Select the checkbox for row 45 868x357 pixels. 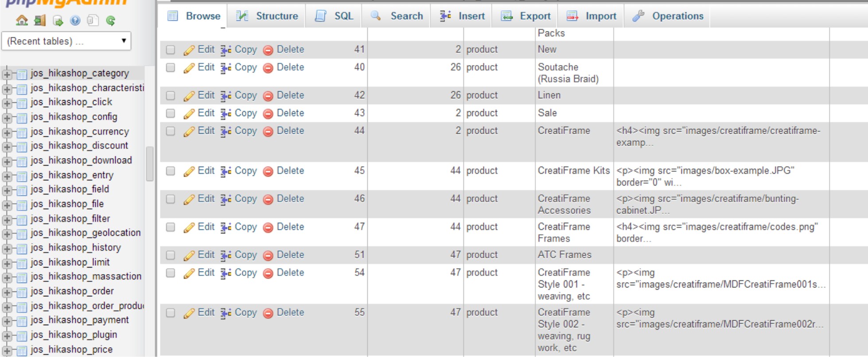point(171,171)
